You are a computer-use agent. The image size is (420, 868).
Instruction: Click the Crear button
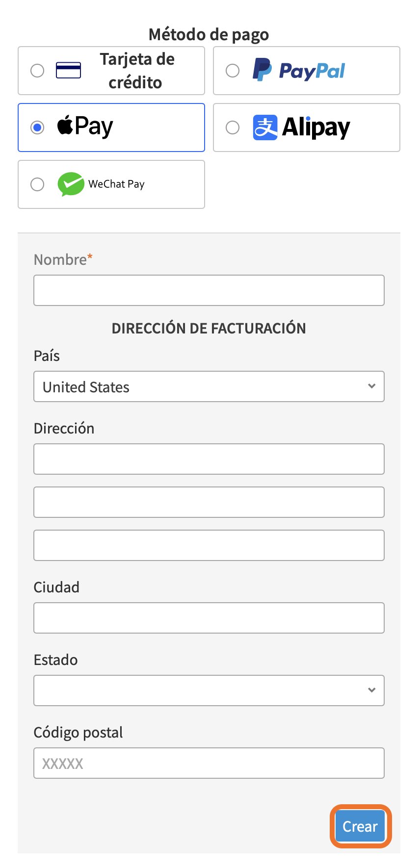[x=360, y=826]
